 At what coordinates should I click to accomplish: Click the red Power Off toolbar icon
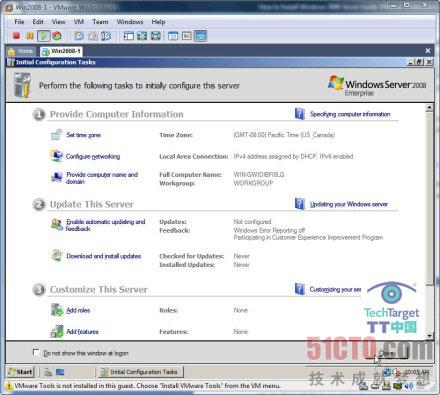pyautogui.click(x=16, y=36)
